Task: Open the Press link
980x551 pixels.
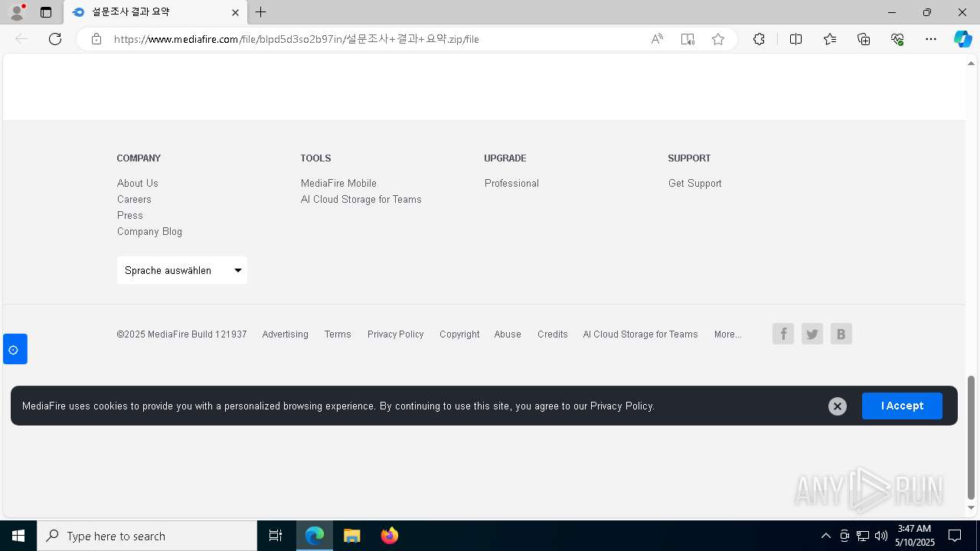Action: [x=130, y=215]
